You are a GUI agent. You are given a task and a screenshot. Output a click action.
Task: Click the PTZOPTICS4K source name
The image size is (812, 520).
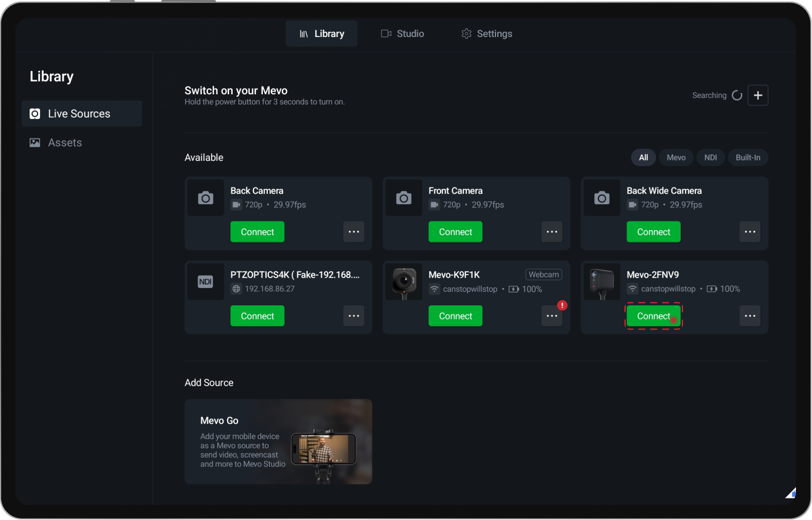tap(295, 274)
